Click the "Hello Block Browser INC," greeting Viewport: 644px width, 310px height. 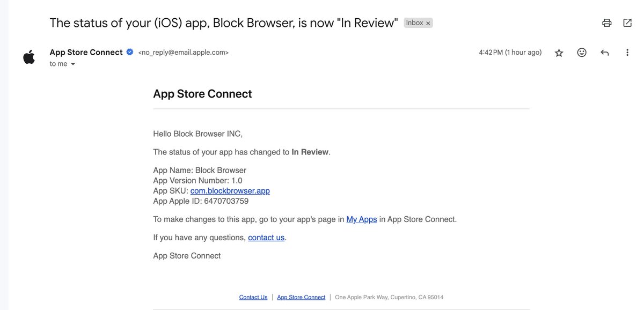point(198,134)
